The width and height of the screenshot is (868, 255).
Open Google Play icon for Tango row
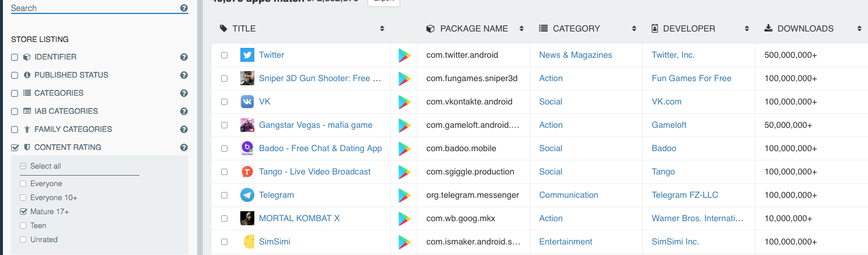click(x=404, y=172)
